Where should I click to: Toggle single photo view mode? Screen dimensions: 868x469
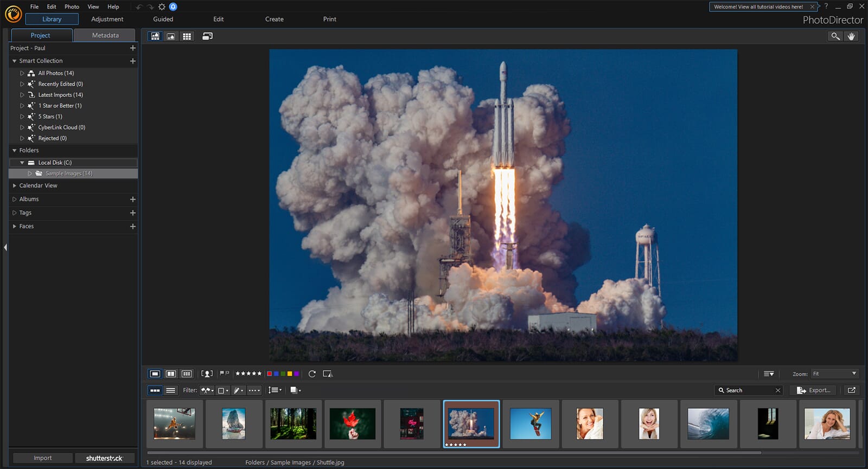[x=155, y=374]
